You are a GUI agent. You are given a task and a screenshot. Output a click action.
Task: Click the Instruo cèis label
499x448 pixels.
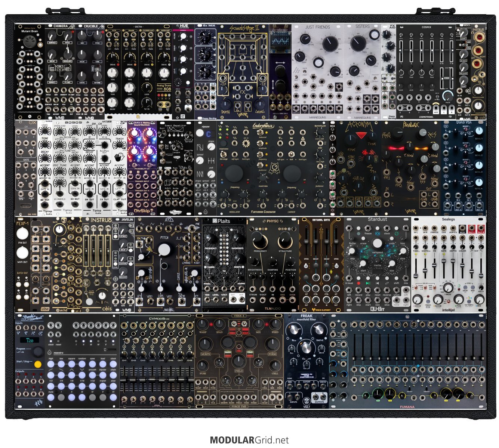click(x=107, y=309)
